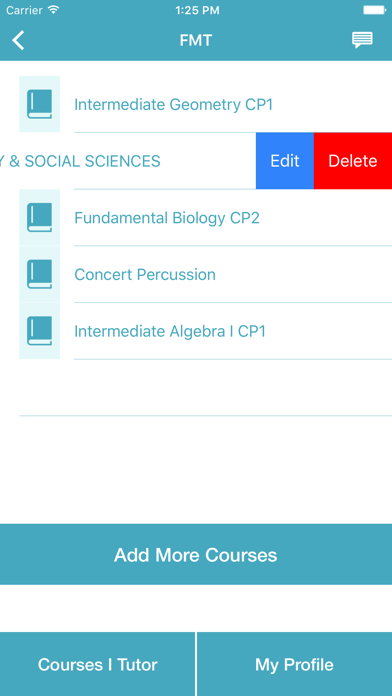Open Fundamental Biology CP2 course
This screenshot has height=696, width=392.
tap(167, 218)
